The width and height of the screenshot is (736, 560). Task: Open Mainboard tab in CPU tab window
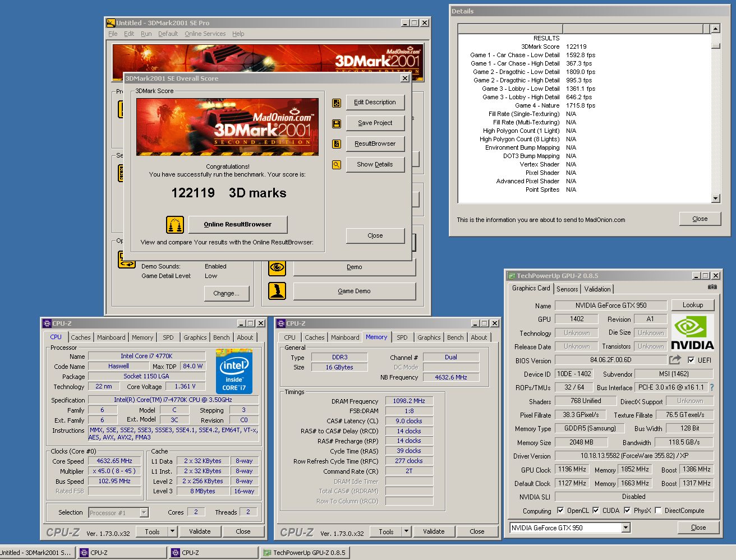(111, 337)
